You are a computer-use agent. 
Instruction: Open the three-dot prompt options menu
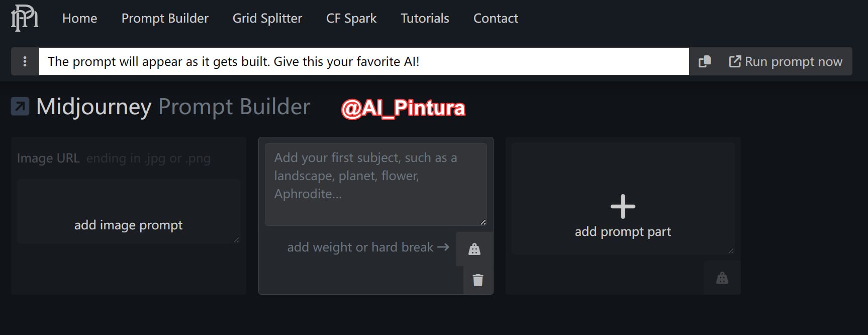pyautogui.click(x=25, y=61)
